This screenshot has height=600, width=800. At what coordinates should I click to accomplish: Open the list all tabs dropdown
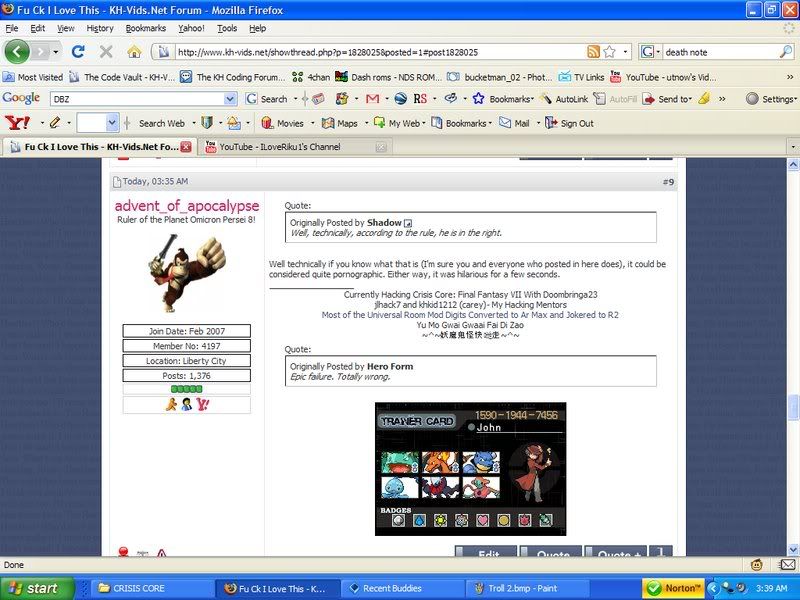coord(792,147)
